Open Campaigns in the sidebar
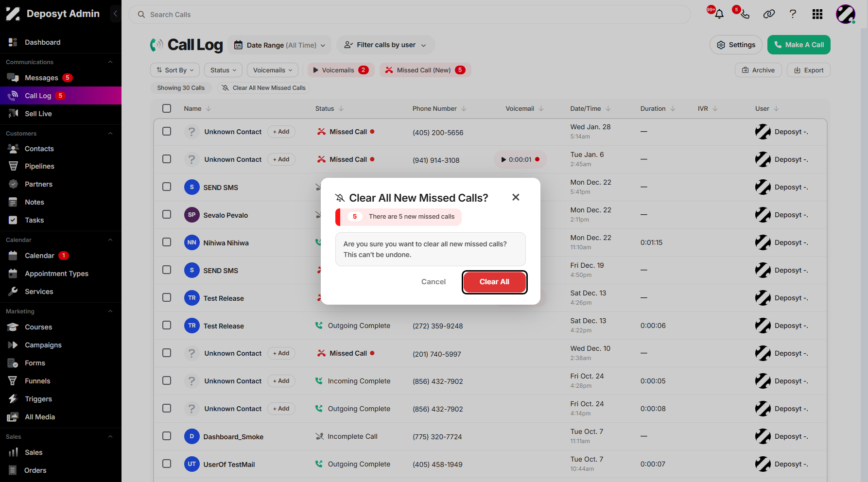868x482 pixels. point(43,345)
